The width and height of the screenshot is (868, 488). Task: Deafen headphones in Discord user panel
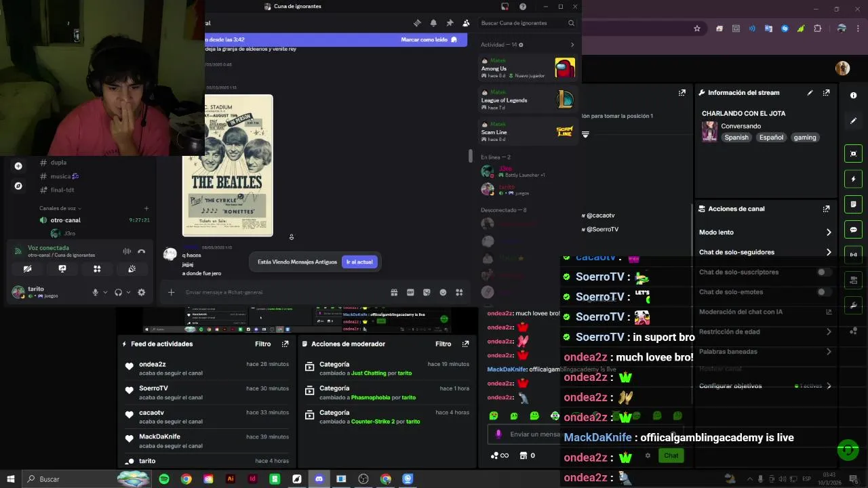tap(118, 292)
